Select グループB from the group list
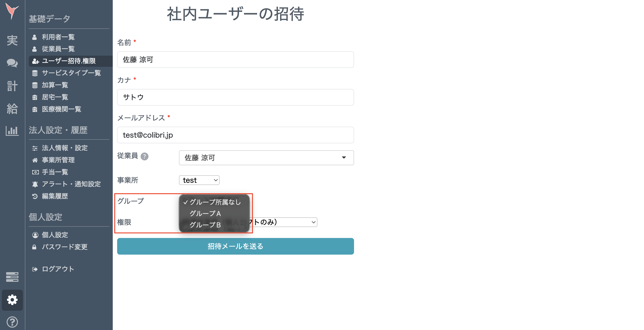This screenshot has width=644, height=330. (205, 225)
